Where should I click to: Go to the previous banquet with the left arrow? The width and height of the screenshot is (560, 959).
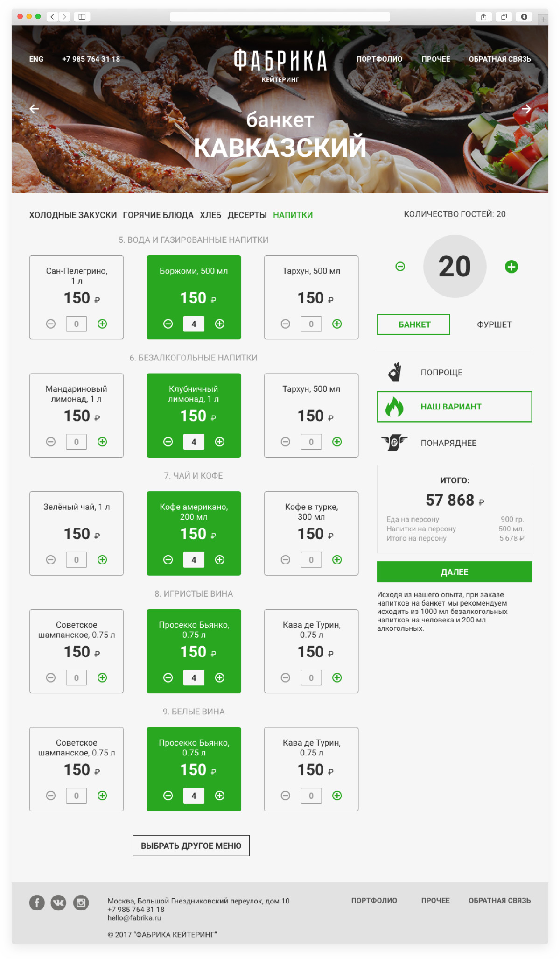click(x=34, y=109)
